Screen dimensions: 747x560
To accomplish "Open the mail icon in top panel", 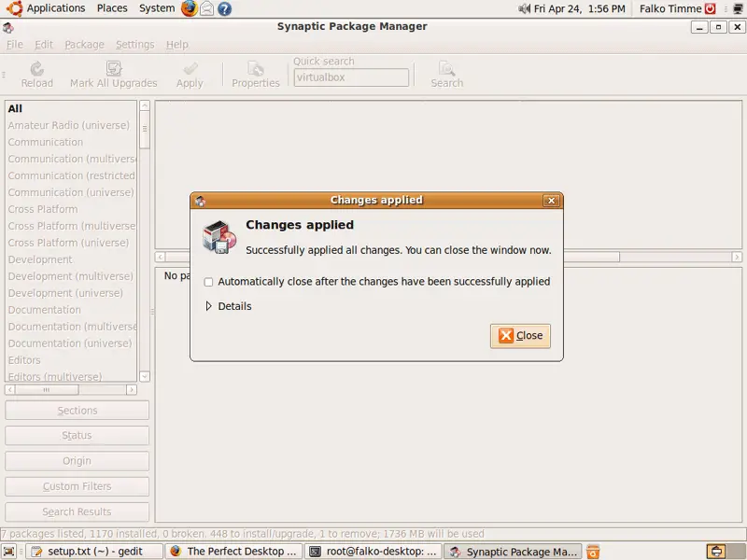I will (206, 8).
